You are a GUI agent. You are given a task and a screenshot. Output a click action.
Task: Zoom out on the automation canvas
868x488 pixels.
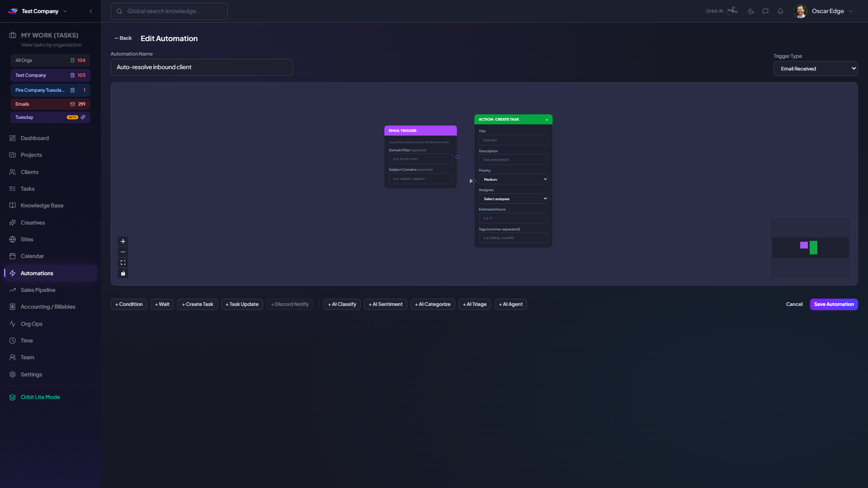coord(123,252)
